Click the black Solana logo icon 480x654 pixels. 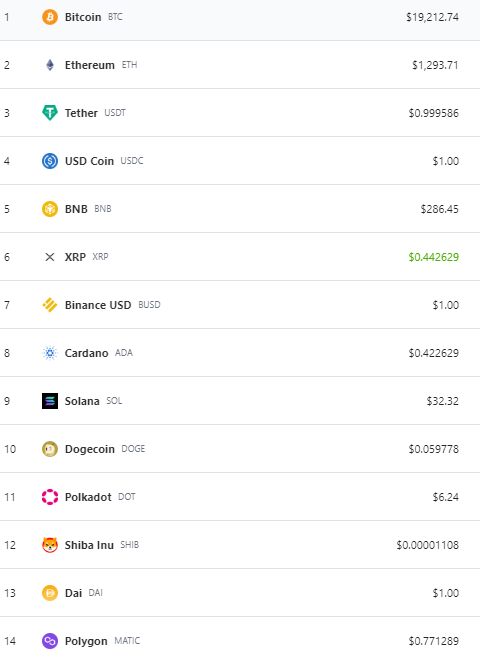point(50,401)
